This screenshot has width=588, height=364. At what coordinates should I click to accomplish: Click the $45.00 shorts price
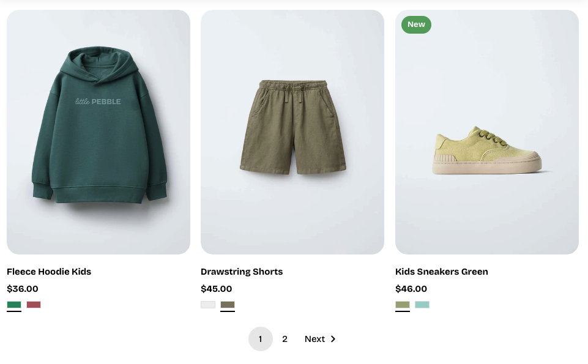pyautogui.click(x=217, y=289)
